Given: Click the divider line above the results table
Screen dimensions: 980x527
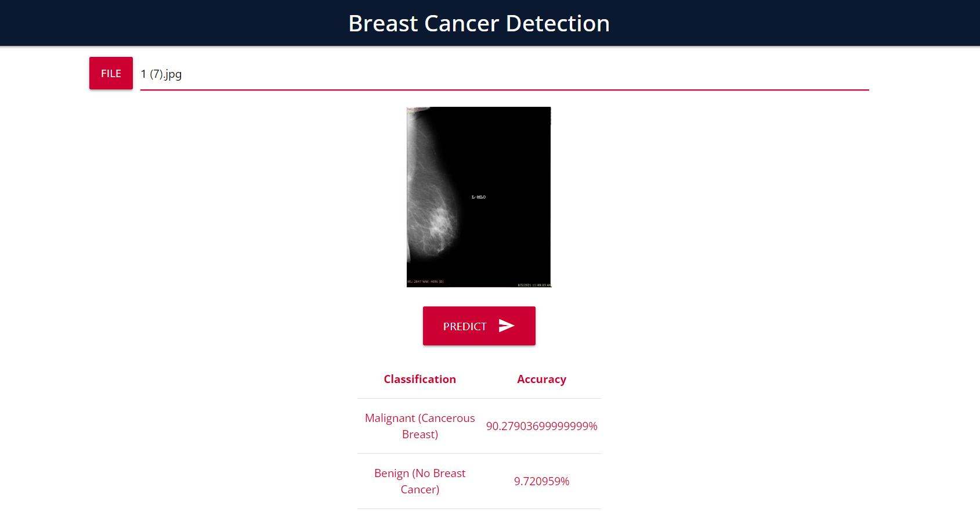Looking at the screenshot, I should [x=479, y=398].
